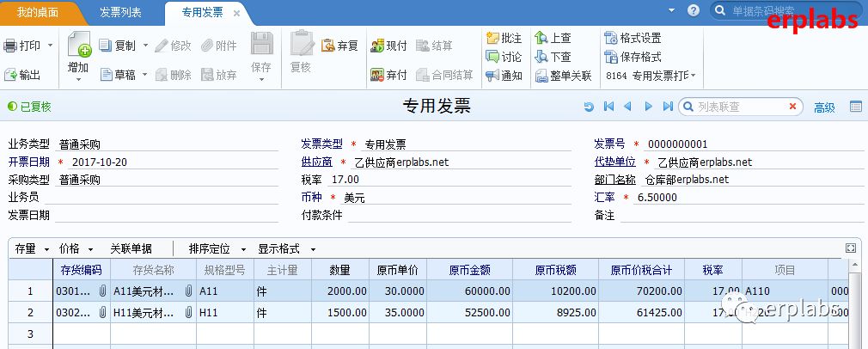868x349 pixels.
Task: Click the Settlement (结算) button
Action: click(x=434, y=46)
